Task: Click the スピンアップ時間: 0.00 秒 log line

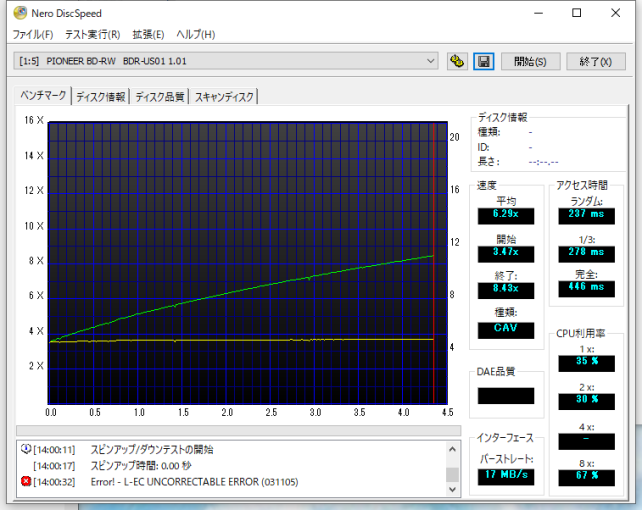Action: [x=141, y=465]
